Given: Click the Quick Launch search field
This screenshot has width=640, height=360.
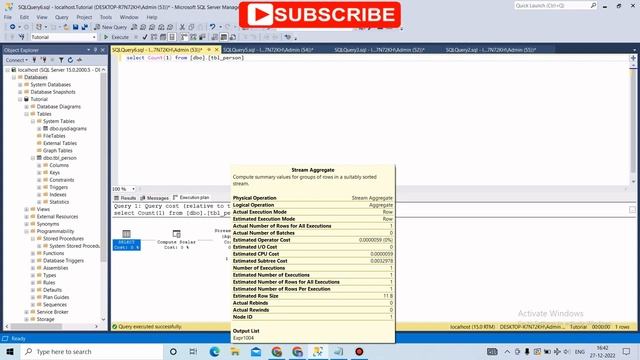Looking at the screenshot, I should [x=555, y=5].
